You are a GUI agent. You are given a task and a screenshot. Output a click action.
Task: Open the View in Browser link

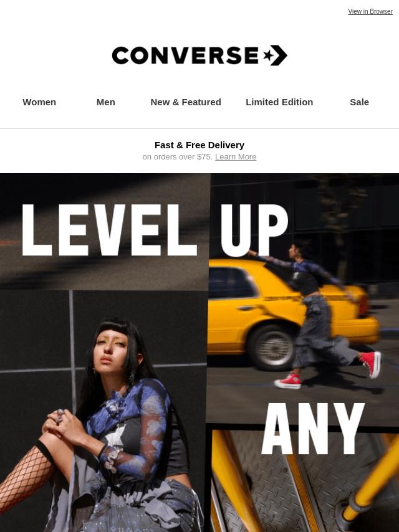pos(370,12)
